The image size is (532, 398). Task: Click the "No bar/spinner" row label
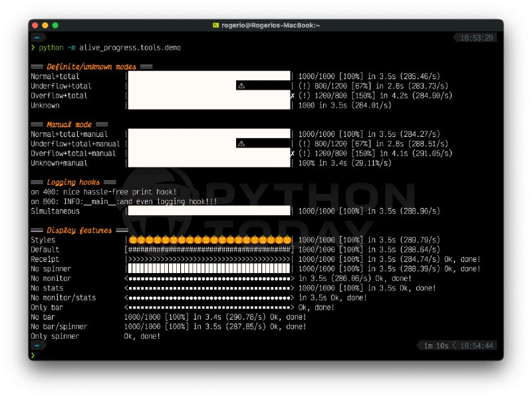59,327
